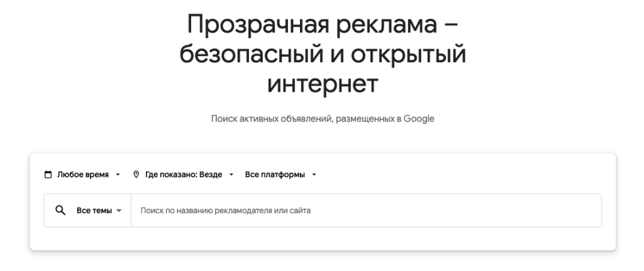Click the magnifying glass search icon

61,211
